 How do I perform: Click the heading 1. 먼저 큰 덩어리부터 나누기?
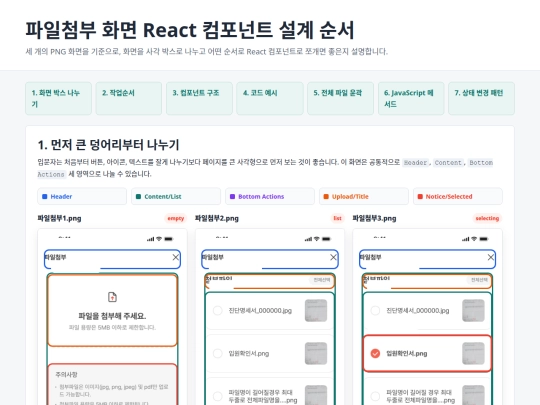(108, 145)
